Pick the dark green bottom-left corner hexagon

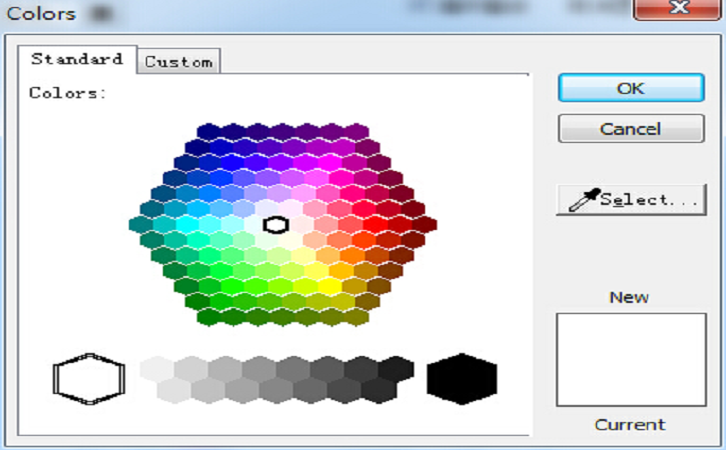pos(208,317)
